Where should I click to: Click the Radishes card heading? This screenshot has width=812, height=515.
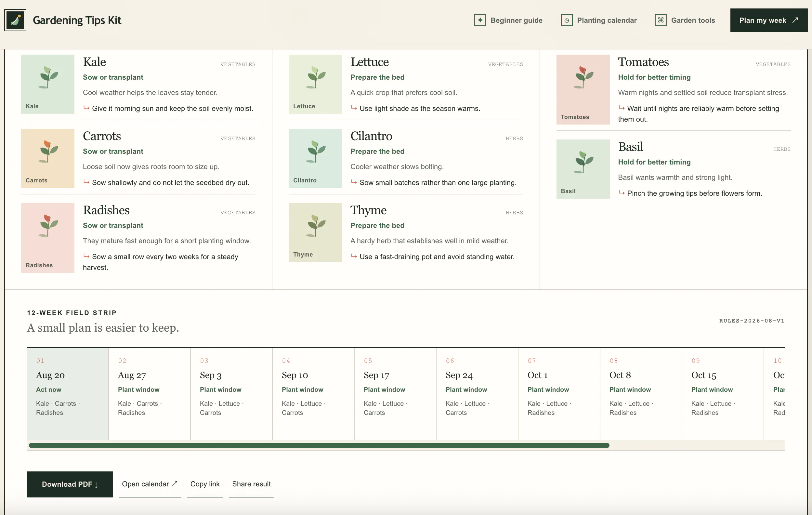[106, 210]
